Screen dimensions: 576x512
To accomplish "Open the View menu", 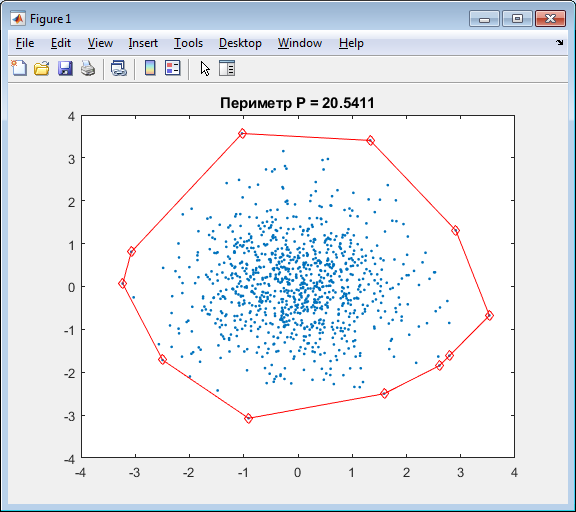I will click(100, 43).
